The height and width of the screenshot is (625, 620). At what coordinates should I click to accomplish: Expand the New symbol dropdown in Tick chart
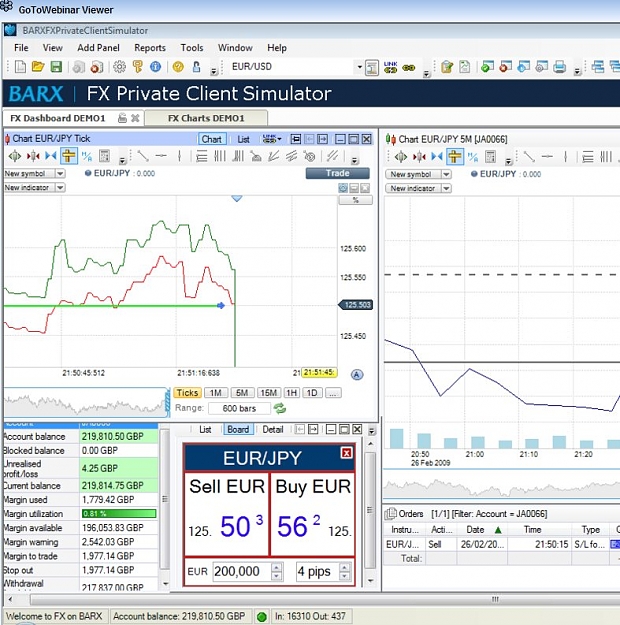click(x=60, y=173)
